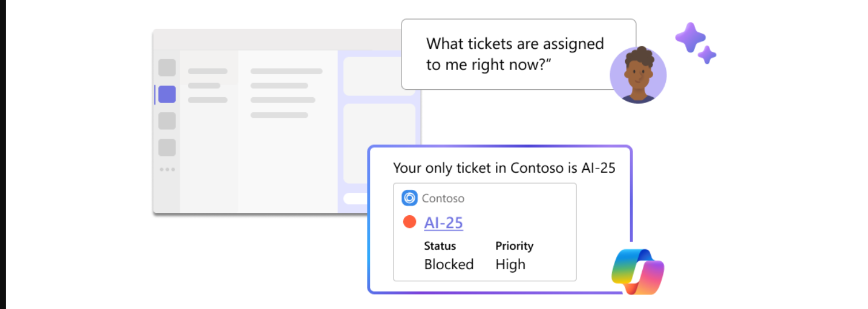Click the small purple sparkle star icon
Viewport: 868px width, 309px height.
pyautogui.click(x=707, y=55)
